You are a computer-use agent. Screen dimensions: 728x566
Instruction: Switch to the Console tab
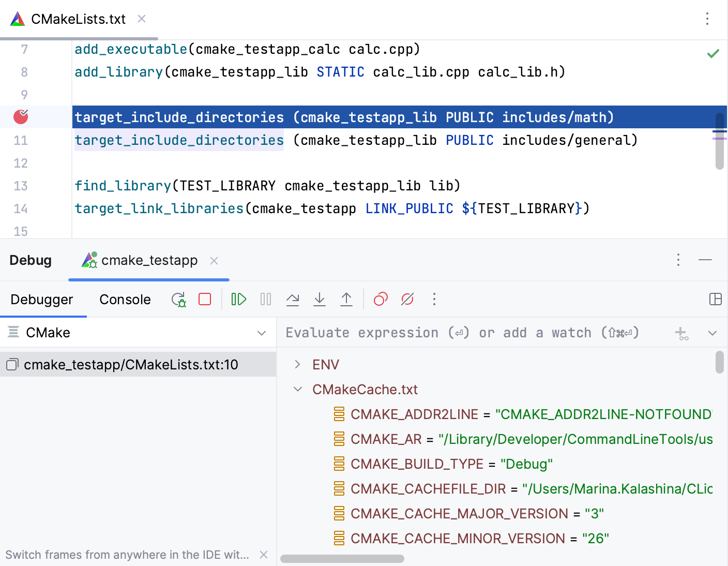point(125,299)
